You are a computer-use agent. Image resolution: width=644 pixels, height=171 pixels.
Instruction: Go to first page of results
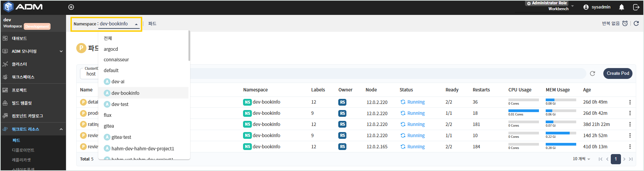pos(600,159)
